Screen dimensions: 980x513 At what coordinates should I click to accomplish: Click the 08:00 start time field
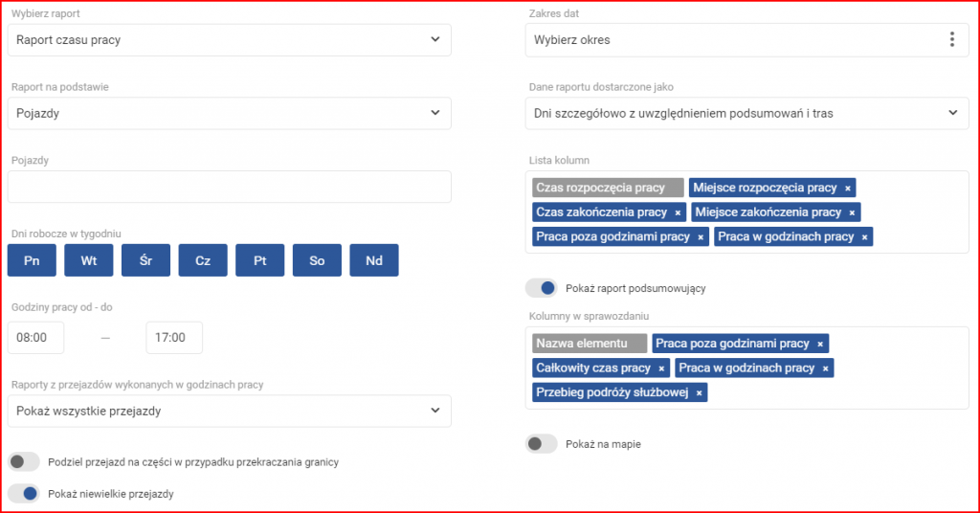(x=35, y=338)
